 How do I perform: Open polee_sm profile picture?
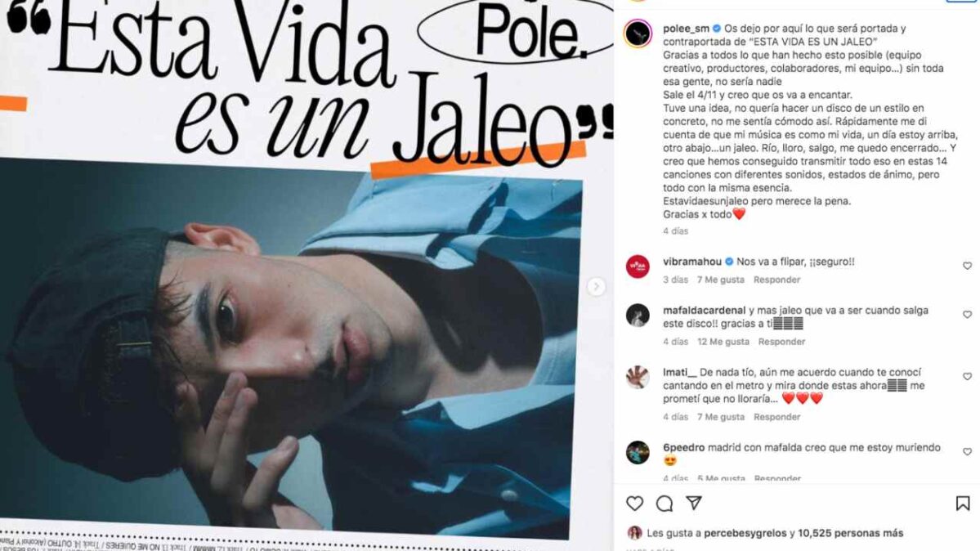(x=638, y=34)
